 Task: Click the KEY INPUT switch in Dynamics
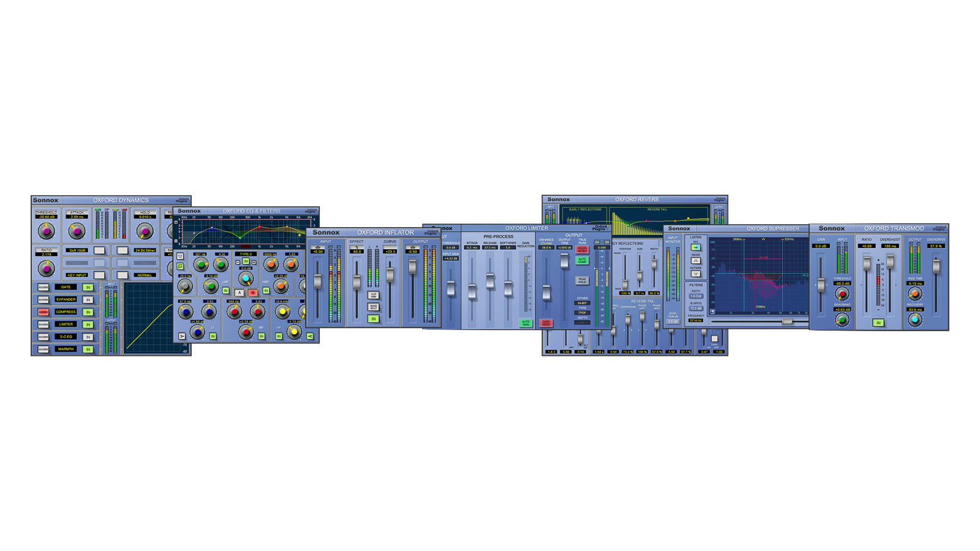(x=99, y=275)
